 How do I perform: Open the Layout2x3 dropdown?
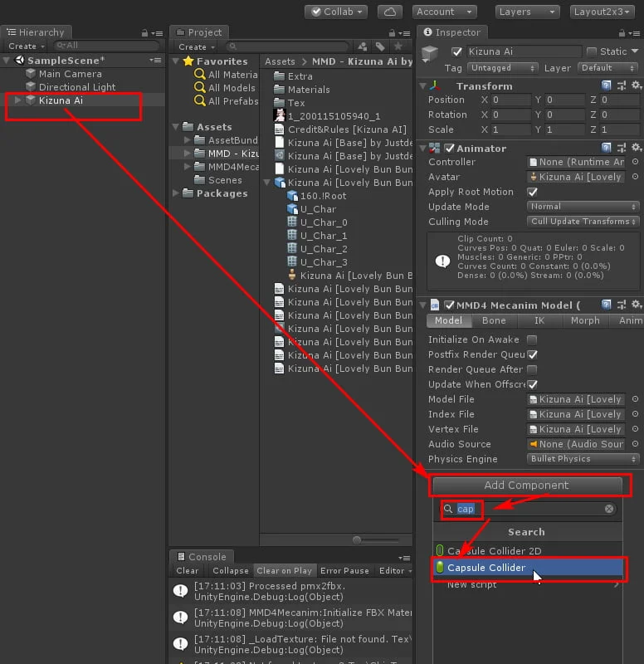coord(603,12)
